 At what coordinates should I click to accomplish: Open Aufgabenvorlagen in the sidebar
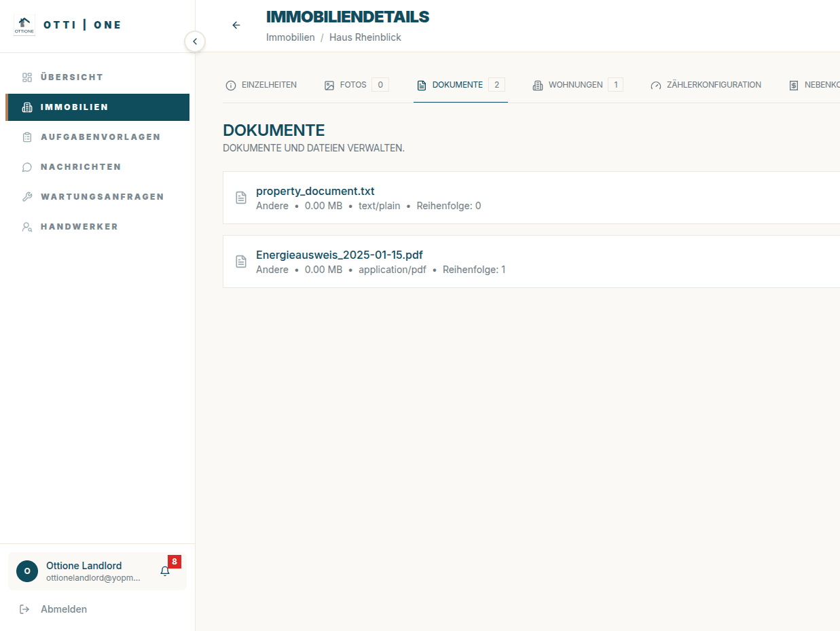tap(100, 137)
